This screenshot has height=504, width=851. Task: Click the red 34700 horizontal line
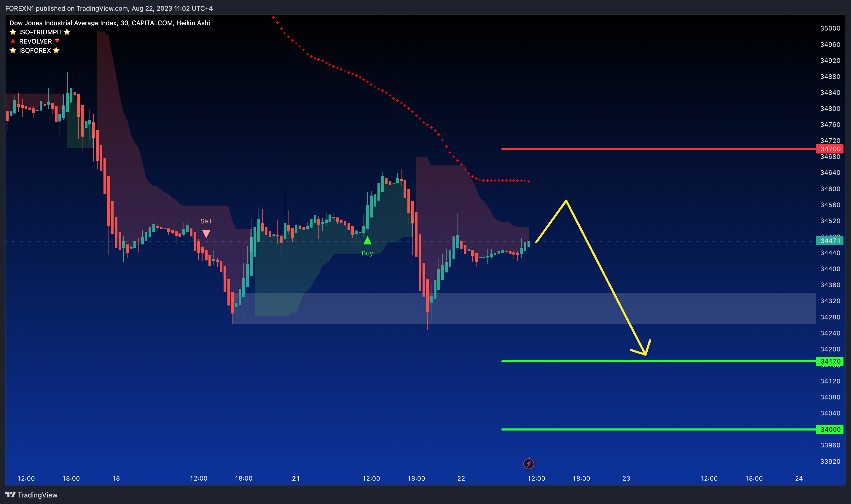tap(659, 149)
